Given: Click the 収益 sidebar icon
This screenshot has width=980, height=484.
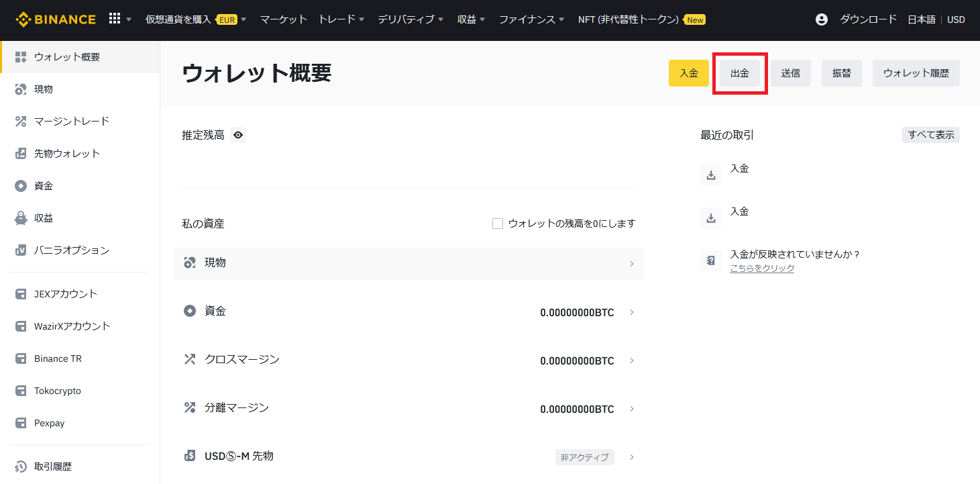Looking at the screenshot, I should point(21,218).
